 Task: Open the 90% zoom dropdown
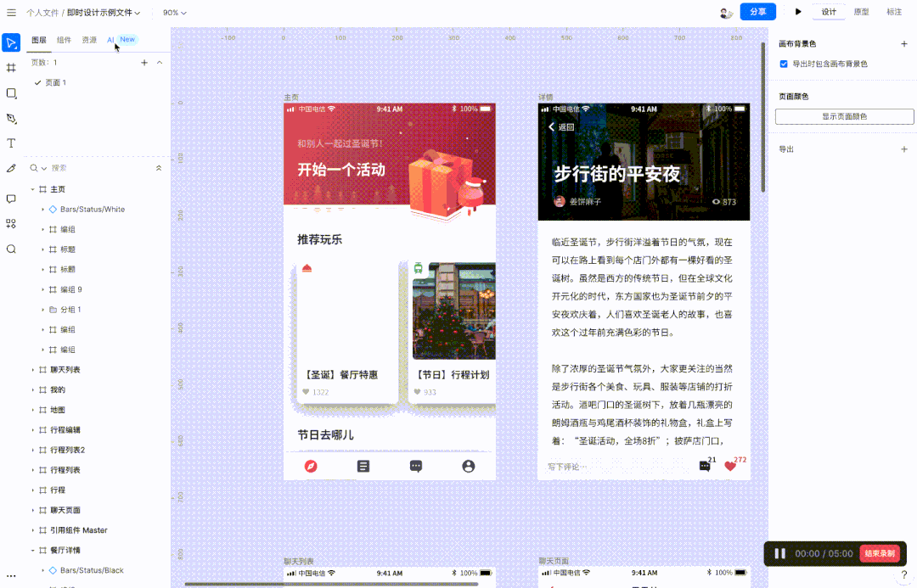click(172, 13)
